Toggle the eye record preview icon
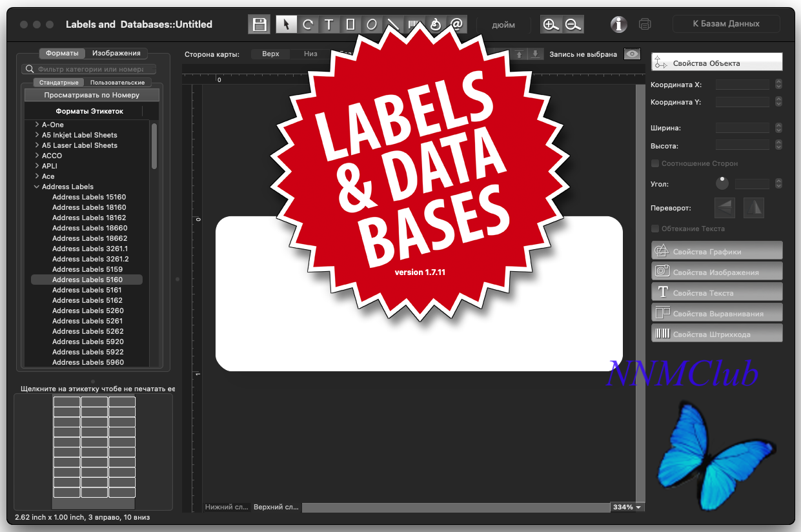The width and height of the screenshot is (801, 532). (x=633, y=54)
